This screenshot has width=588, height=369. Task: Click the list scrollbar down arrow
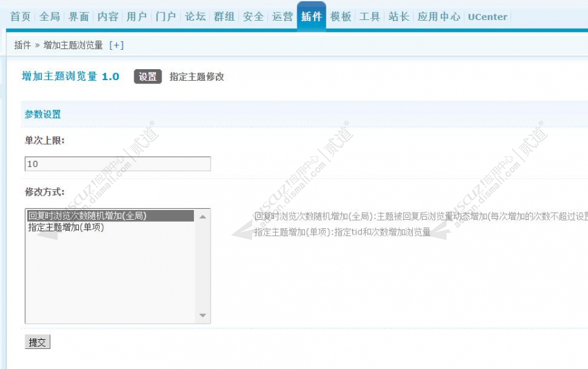203,315
